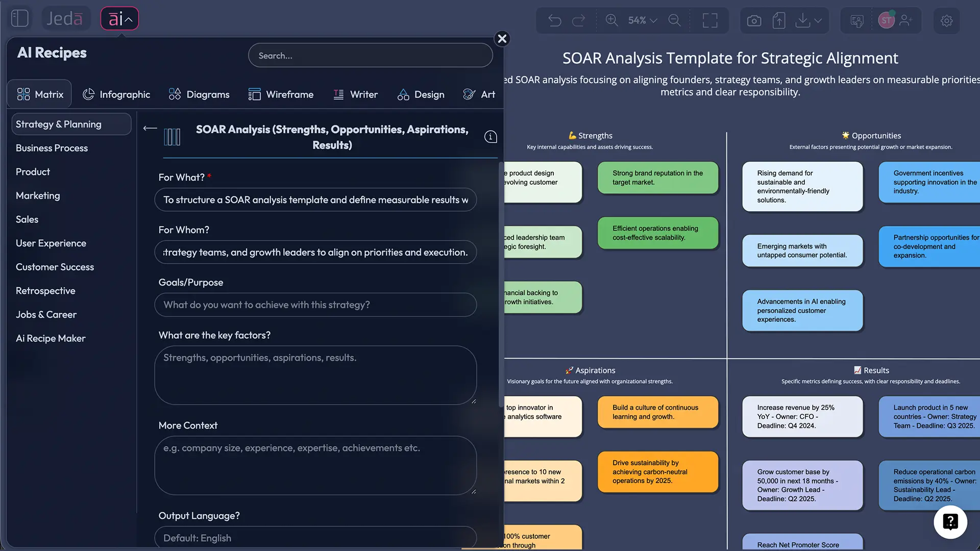980x551 pixels.
Task: Switch to the Writer tab
Action: click(356, 94)
